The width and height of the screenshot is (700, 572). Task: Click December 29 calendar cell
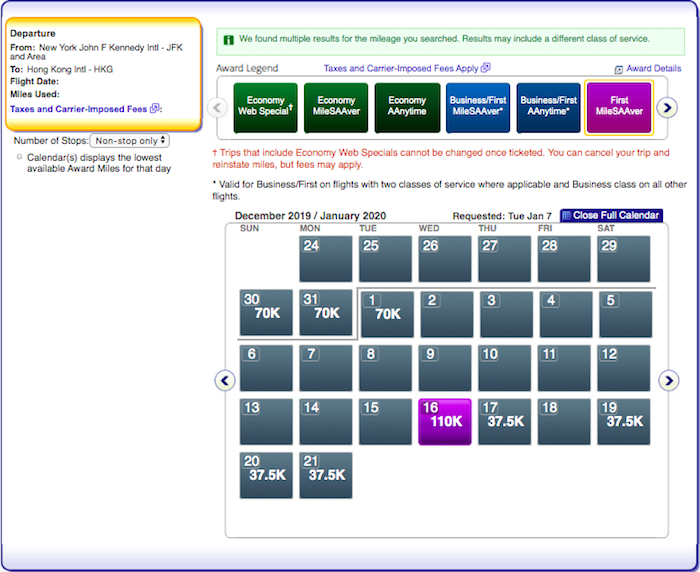[624, 259]
